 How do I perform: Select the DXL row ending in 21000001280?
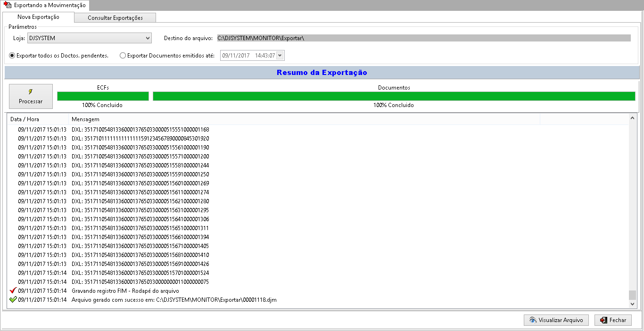click(318, 201)
